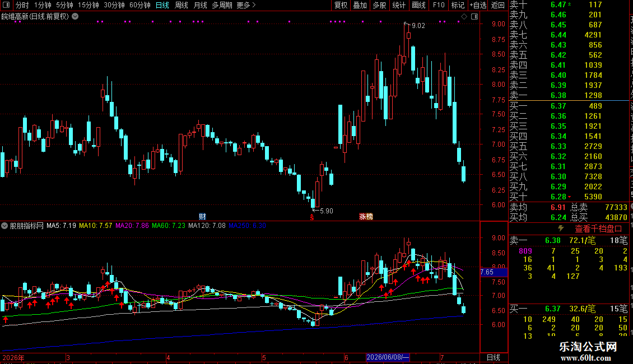Select the 日线 daily chart tab
The height and width of the screenshot is (364, 633).
click(162, 5)
